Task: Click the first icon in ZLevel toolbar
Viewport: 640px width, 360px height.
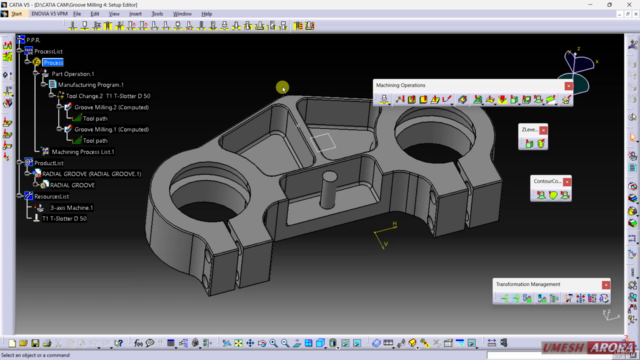Action: point(529,143)
